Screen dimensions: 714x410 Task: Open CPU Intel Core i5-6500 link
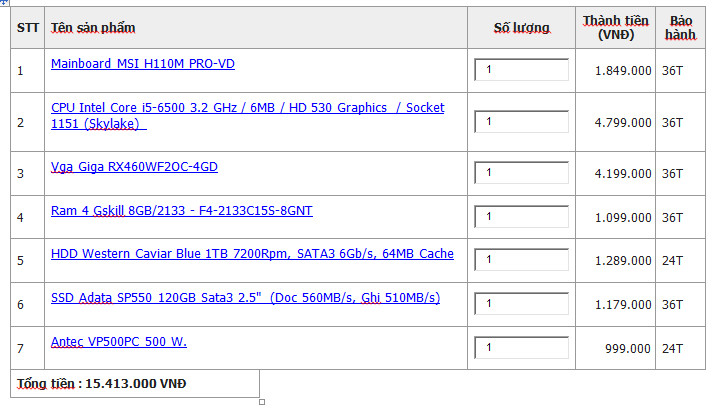coord(248,116)
